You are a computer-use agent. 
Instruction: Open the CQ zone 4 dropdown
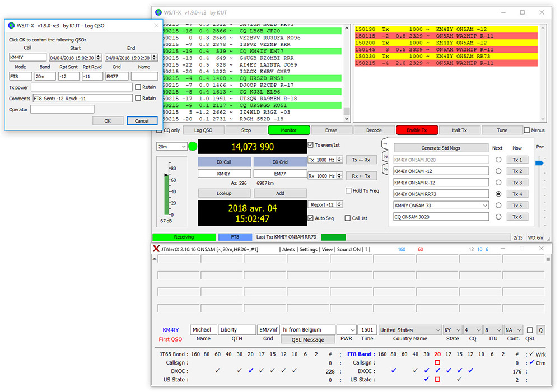[473, 330]
